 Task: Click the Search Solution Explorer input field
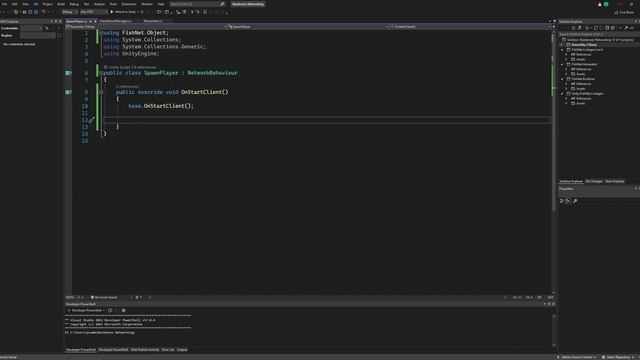pos(598,34)
